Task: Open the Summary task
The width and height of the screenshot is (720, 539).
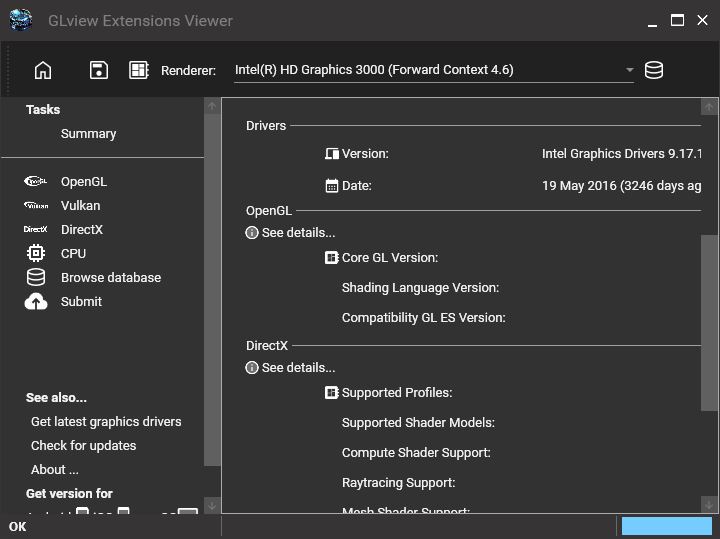Action: [88, 134]
